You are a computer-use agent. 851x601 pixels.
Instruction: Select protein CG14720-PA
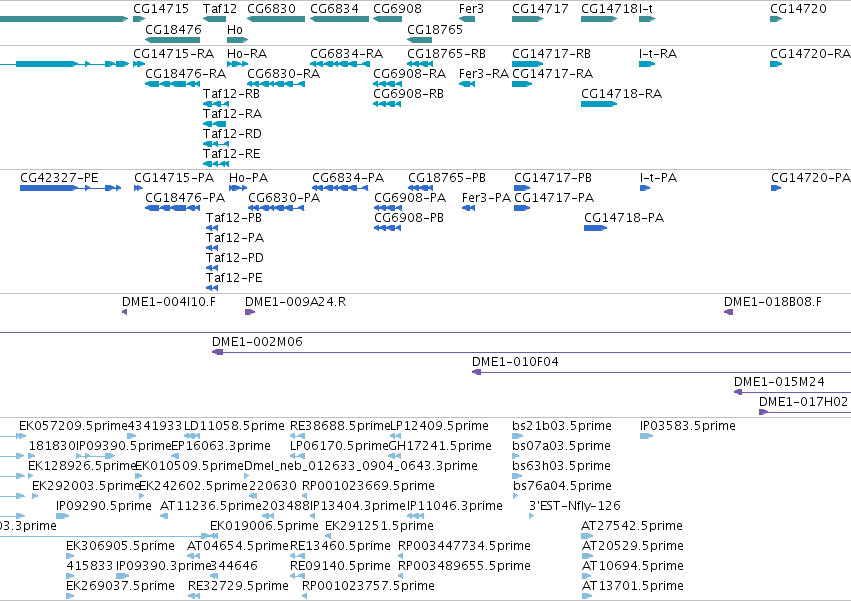[811, 178]
